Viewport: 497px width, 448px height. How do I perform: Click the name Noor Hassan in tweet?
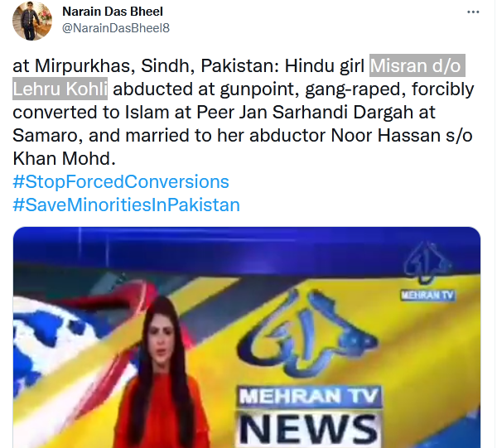point(386,135)
